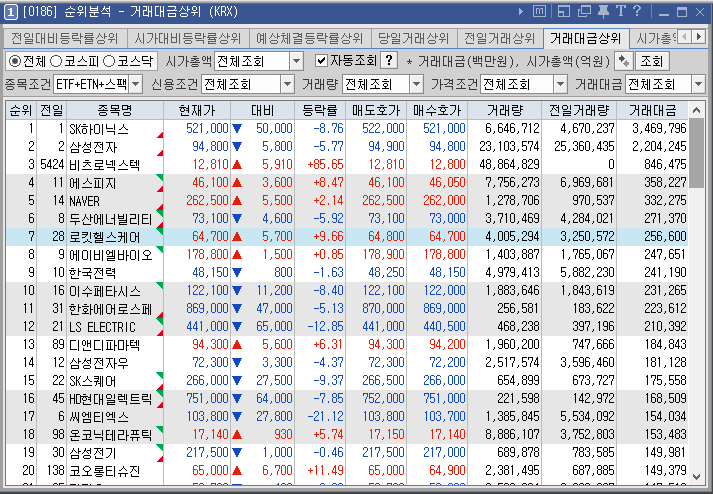Select the 전체 market radio button
713x494 pixels.
(15, 61)
